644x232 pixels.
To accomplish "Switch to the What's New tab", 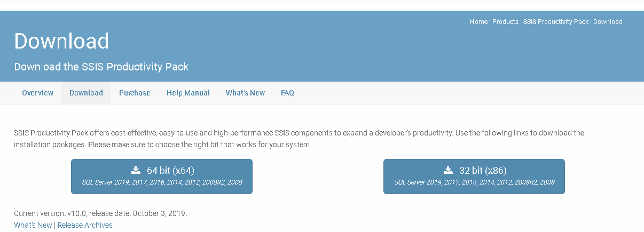I will (245, 93).
